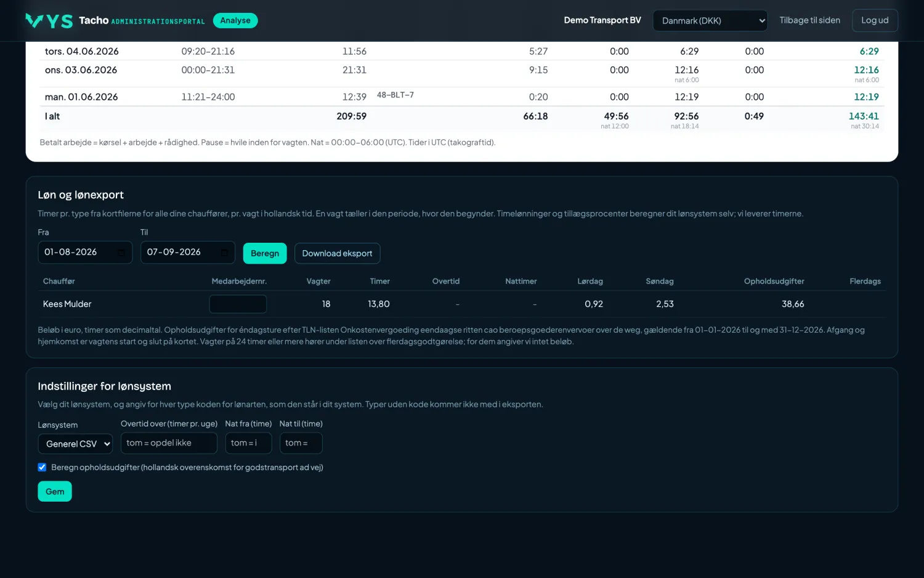Open the Lønsystem Generel CSV dropdown

(75, 444)
